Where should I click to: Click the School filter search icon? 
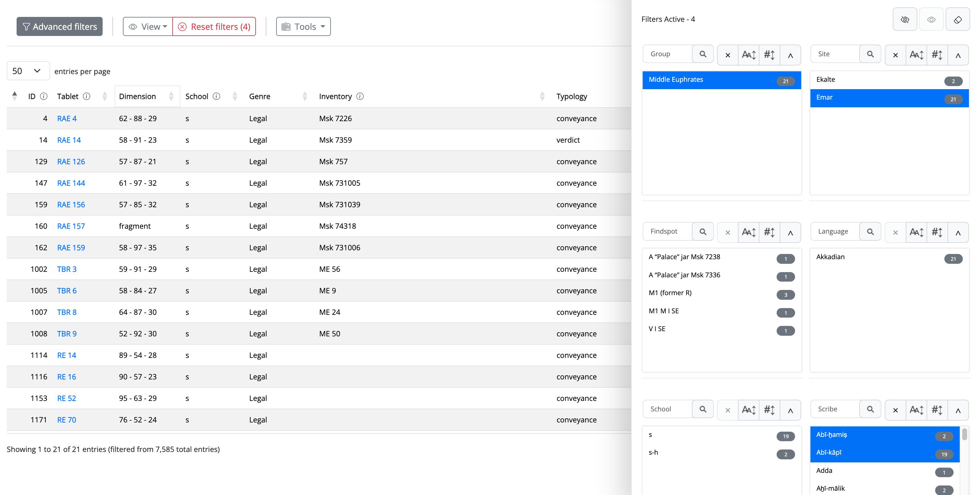click(x=703, y=409)
